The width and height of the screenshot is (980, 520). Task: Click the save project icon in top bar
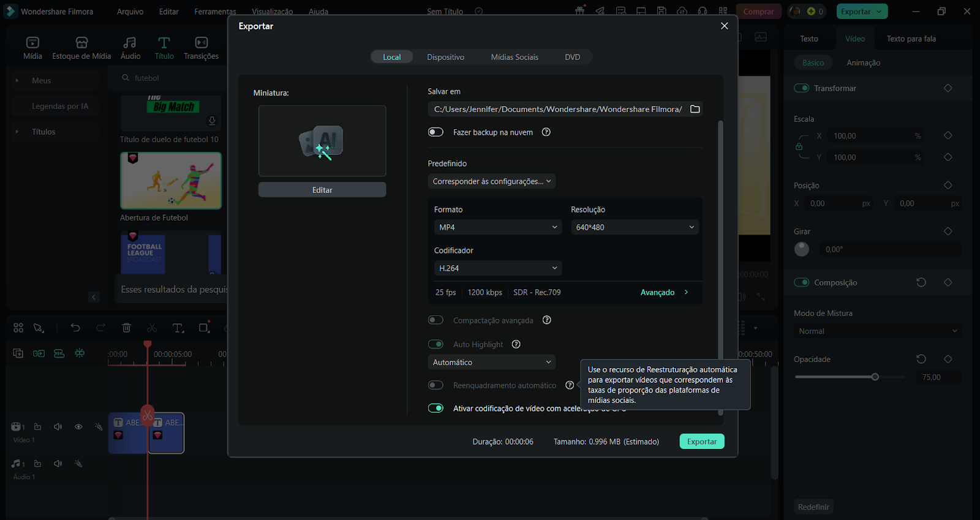661,11
